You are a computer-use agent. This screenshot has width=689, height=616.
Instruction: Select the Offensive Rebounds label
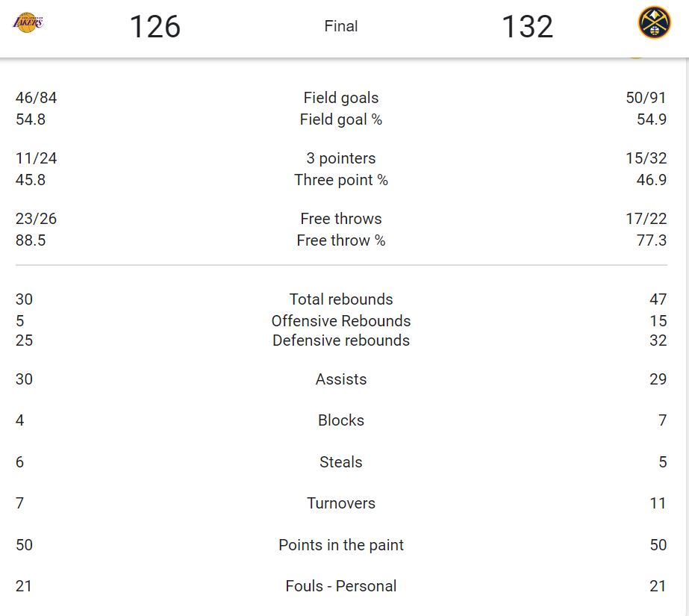[341, 321]
